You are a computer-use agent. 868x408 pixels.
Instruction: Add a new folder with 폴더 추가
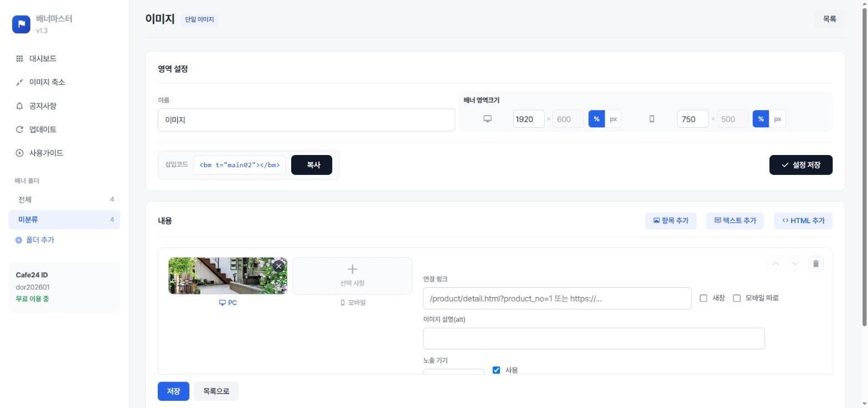[x=35, y=240]
